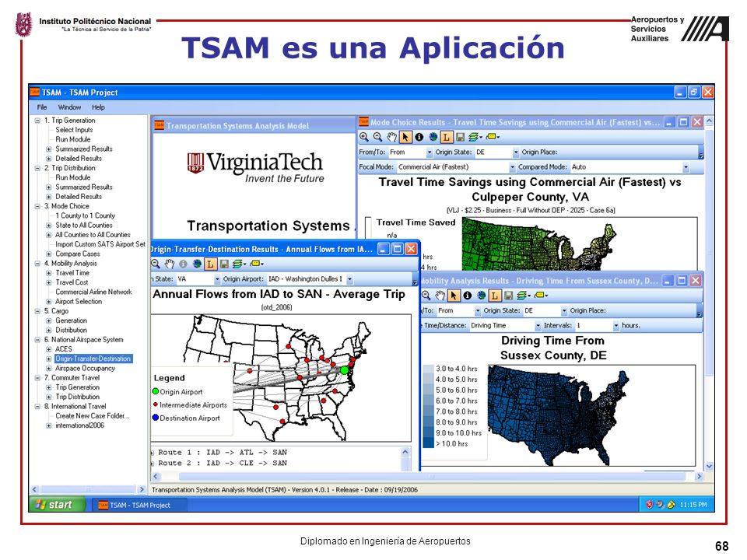Open yellow label icon in Mobility Analysis Results toolbar
The height and width of the screenshot is (560, 747).
[542, 296]
